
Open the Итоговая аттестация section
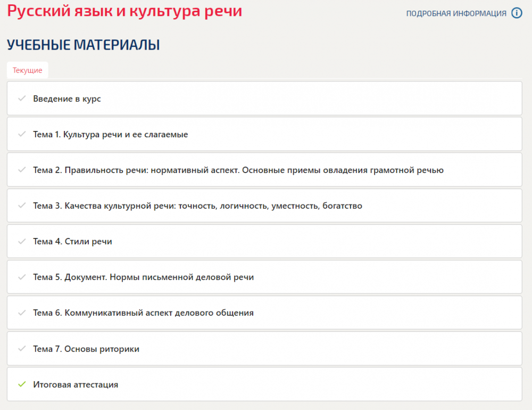pos(264,384)
